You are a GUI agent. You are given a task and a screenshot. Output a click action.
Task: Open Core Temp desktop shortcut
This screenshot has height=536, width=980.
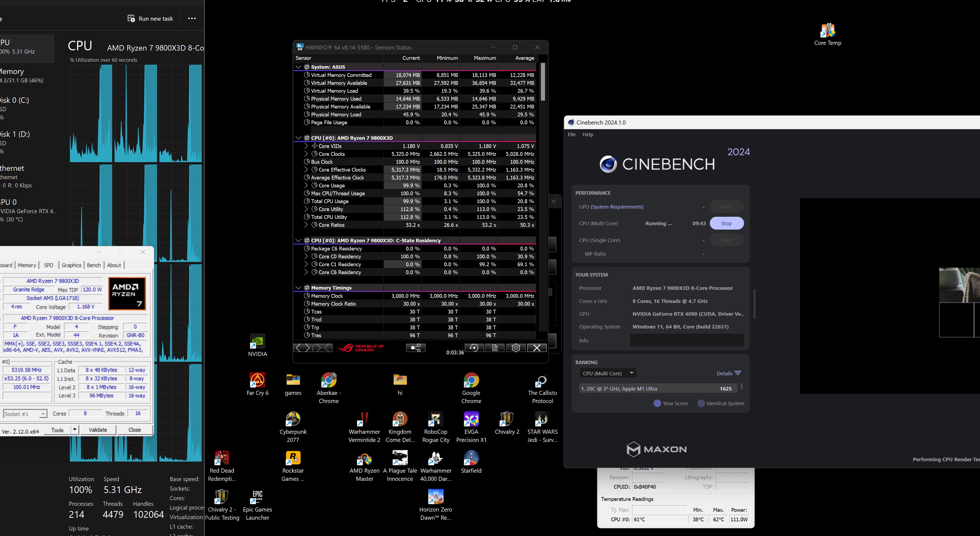click(827, 34)
